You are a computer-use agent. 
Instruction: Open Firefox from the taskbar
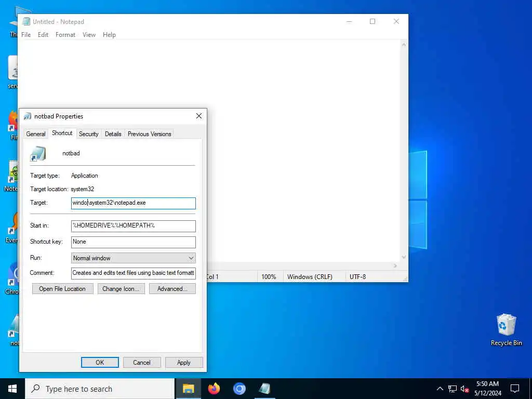tap(214, 389)
